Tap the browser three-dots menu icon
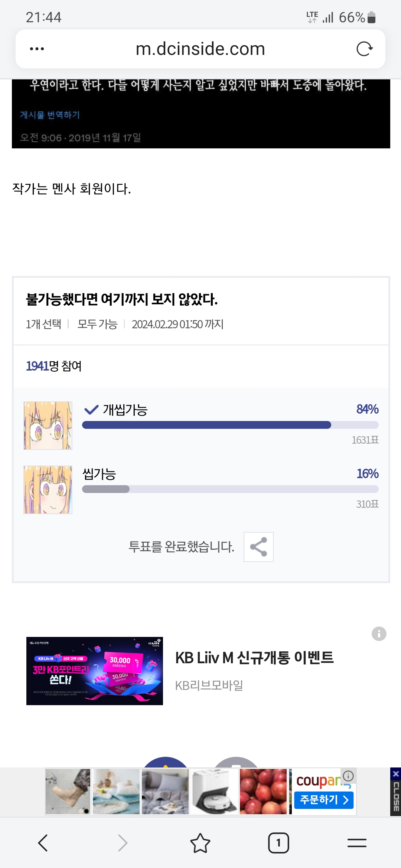This screenshot has height=868, width=401. pyautogui.click(x=37, y=49)
